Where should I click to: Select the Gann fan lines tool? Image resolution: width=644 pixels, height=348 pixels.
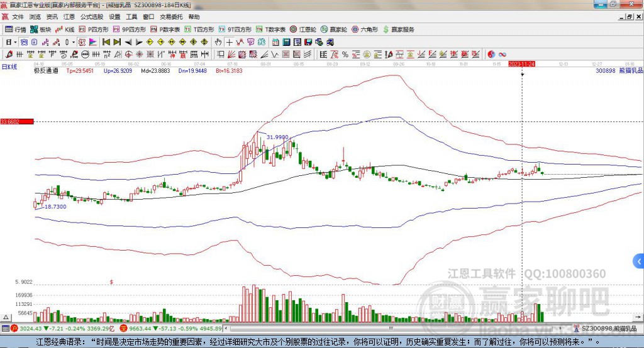pos(231,54)
